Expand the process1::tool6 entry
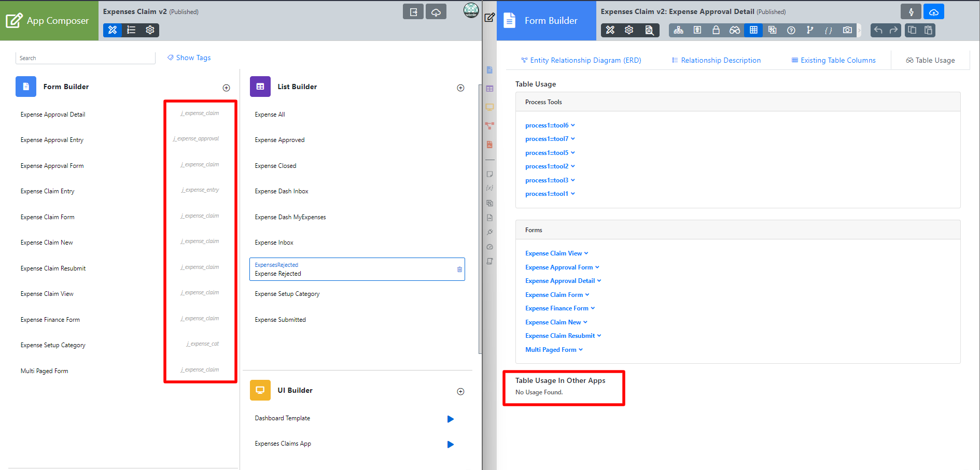 coord(550,125)
